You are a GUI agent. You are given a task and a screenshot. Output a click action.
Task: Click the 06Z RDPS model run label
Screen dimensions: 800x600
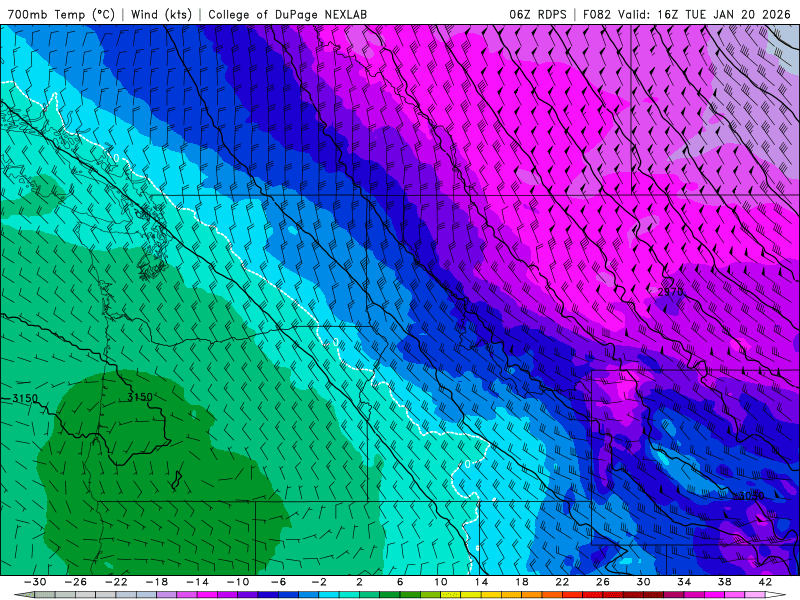[x=538, y=14]
